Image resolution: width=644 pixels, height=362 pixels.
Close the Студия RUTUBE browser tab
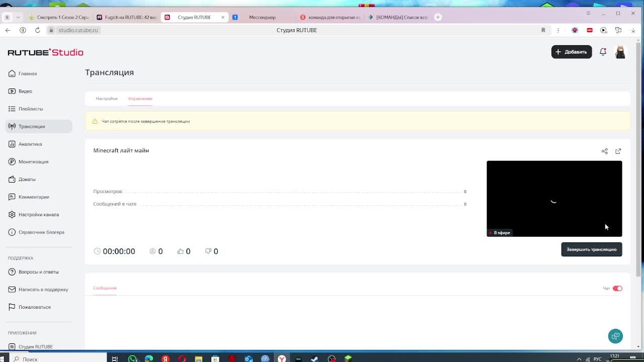click(223, 17)
